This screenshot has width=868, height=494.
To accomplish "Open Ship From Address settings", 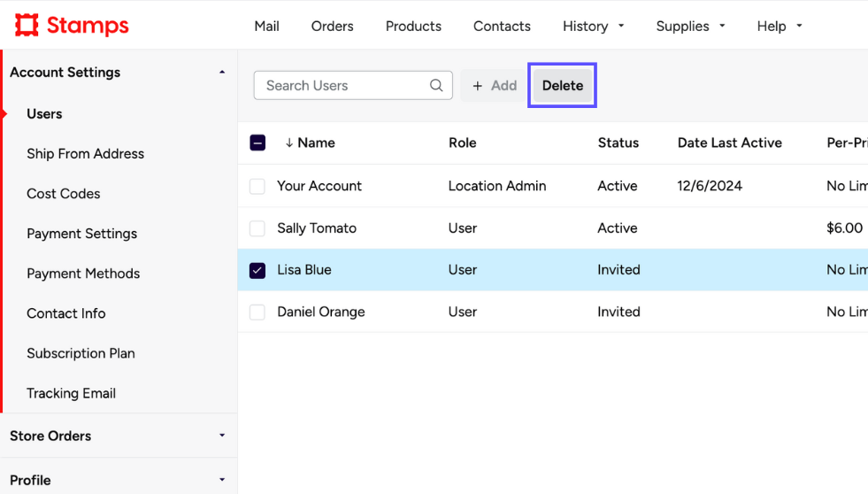I will [85, 154].
